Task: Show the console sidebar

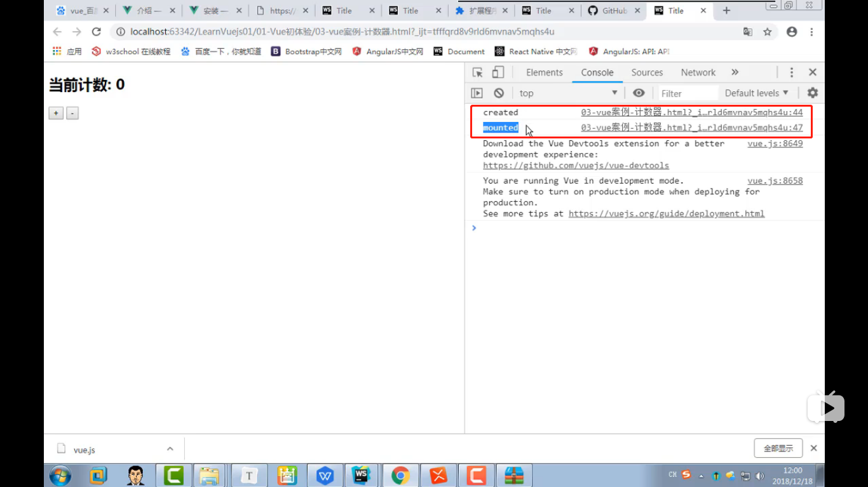Action: [x=477, y=93]
